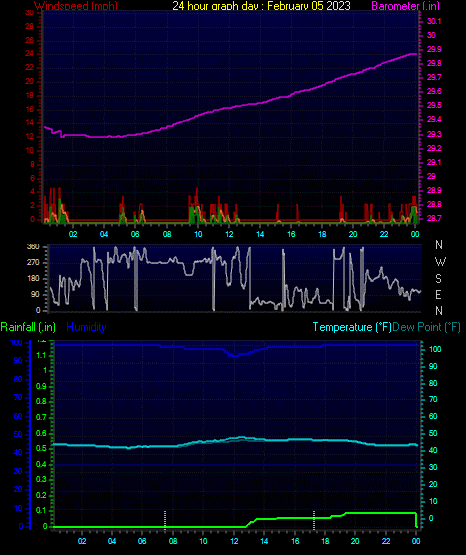Click the E compass direction label
The width and height of the screenshot is (466, 555).
pyautogui.click(x=438, y=294)
